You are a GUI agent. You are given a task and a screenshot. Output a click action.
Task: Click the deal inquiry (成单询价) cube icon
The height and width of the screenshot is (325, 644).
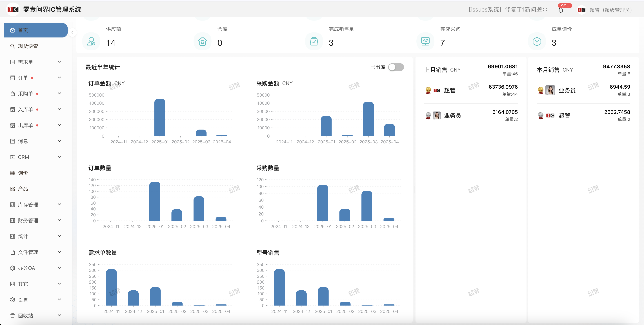[x=537, y=41]
